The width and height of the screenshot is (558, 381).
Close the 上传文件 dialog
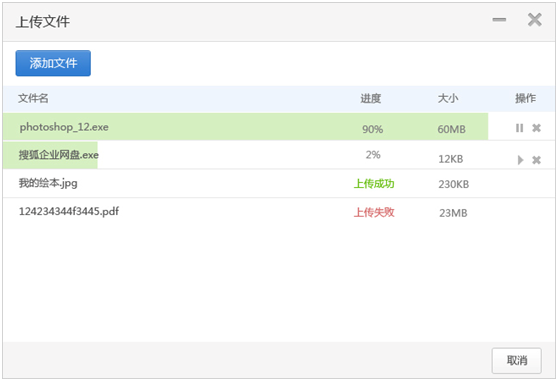coord(535,20)
